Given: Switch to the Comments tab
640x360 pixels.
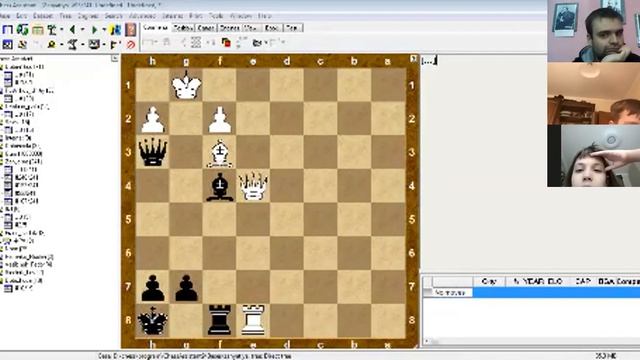Looking at the screenshot, I should (156, 28).
